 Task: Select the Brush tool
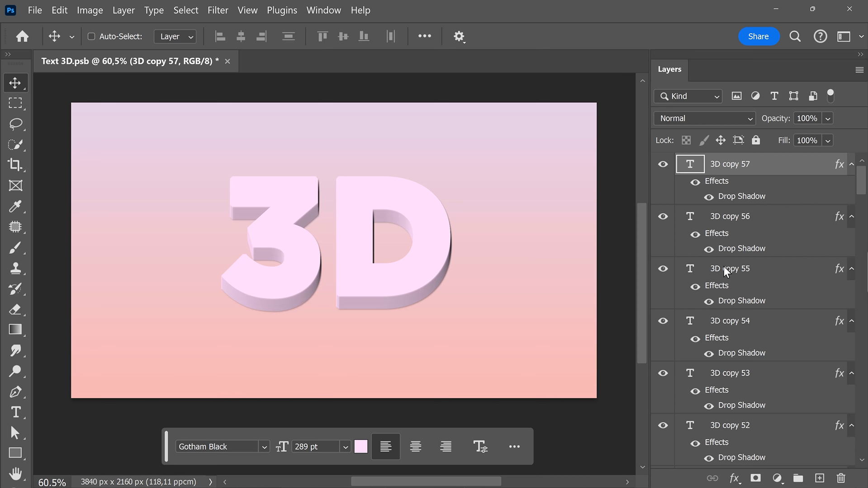pyautogui.click(x=15, y=247)
